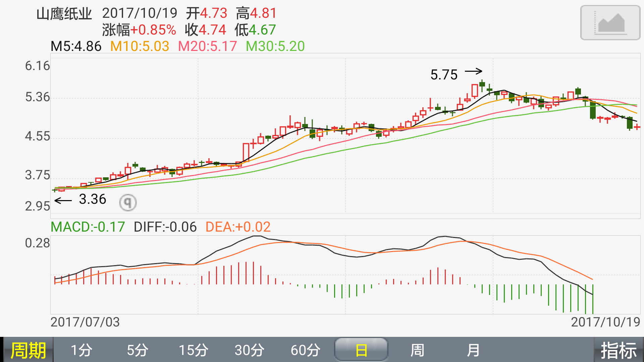Viewport: 644px width, 362px height.
Task: Tap the 高4.81 high price
Action: click(x=256, y=13)
